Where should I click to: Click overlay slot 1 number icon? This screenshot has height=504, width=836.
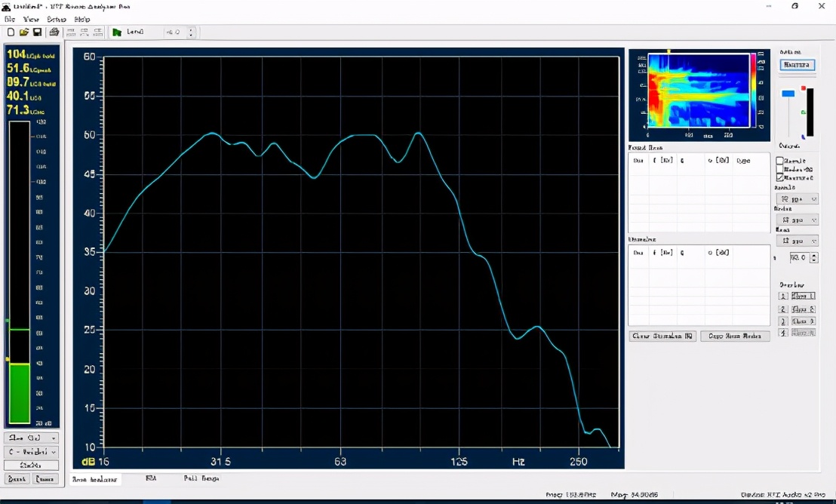point(782,296)
